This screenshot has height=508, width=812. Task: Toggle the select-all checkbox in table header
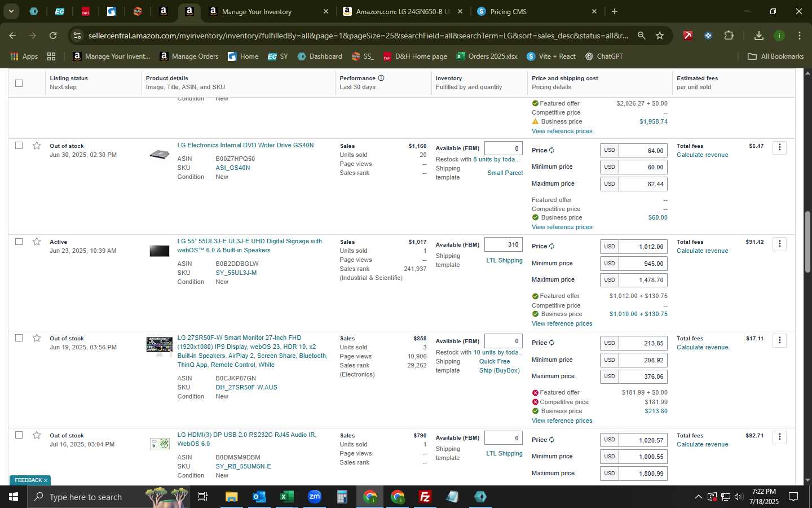point(19,83)
